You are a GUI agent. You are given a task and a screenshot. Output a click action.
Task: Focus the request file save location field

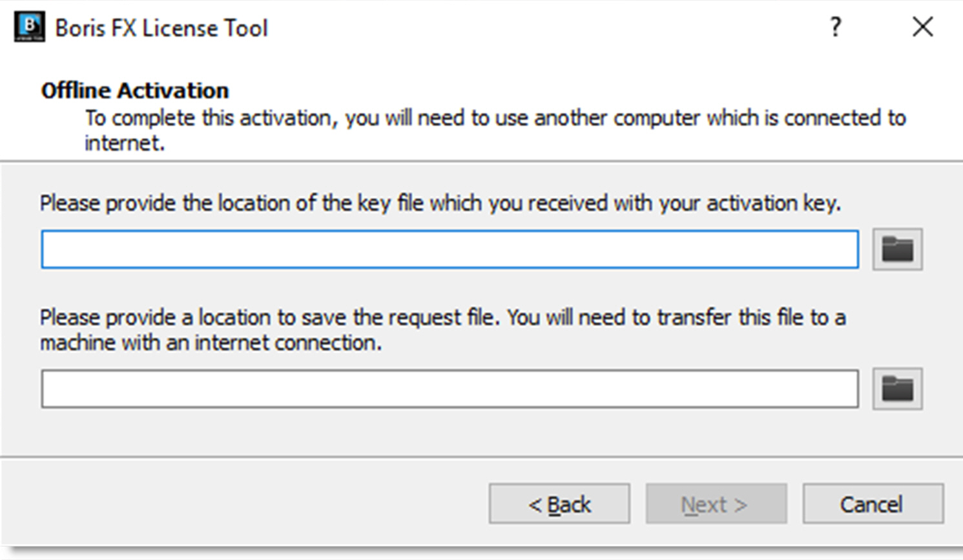pos(450,389)
